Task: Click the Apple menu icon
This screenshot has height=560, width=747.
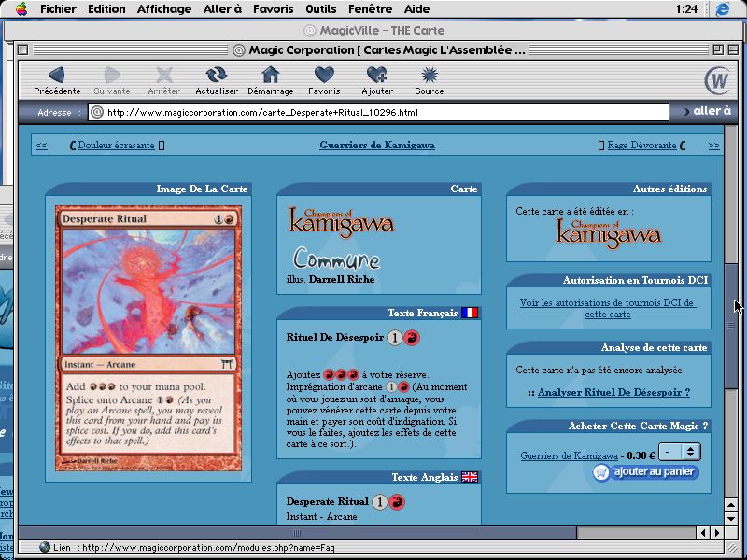Action: click(21, 8)
